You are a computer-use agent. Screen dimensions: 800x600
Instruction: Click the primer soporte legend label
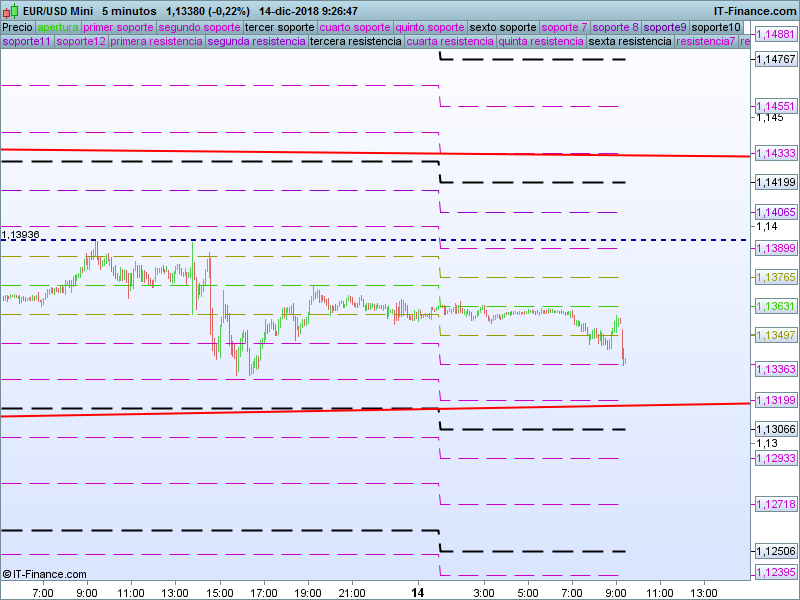118,27
